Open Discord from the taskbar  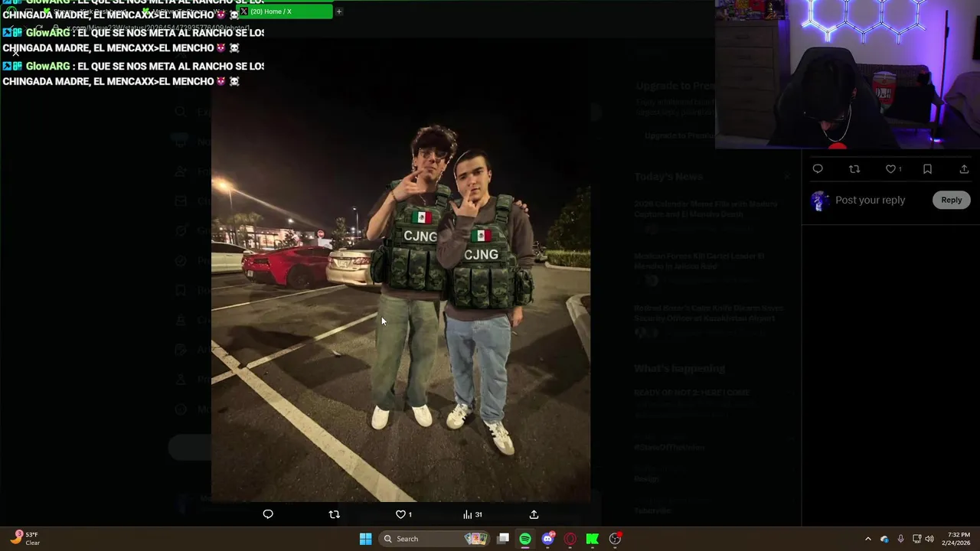[547, 539]
